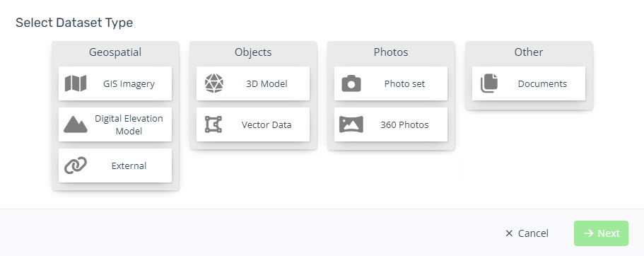Select the GIS Imagery label

[129, 84]
